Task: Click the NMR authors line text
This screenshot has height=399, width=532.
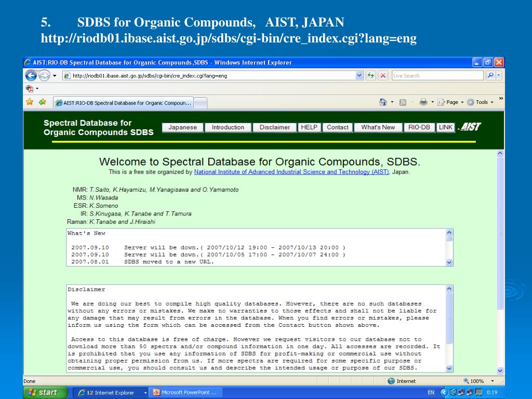Action: click(155, 190)
